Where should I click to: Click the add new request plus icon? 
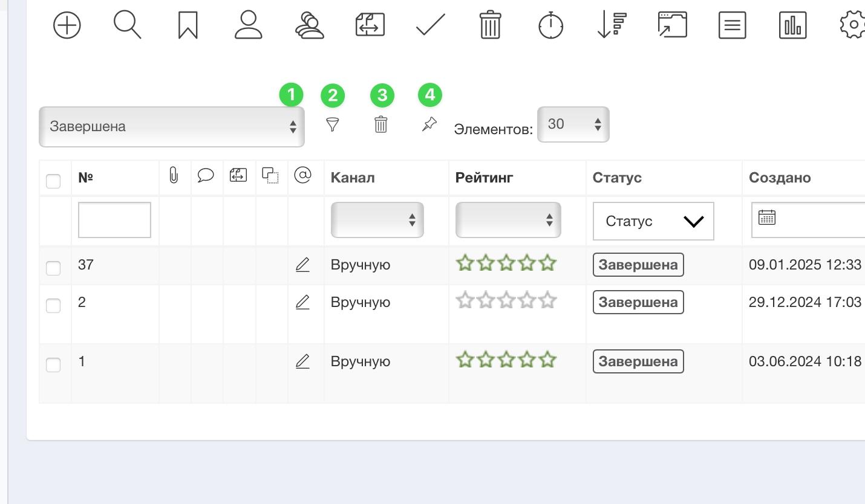pyautogui.click(x=67, y=26)
